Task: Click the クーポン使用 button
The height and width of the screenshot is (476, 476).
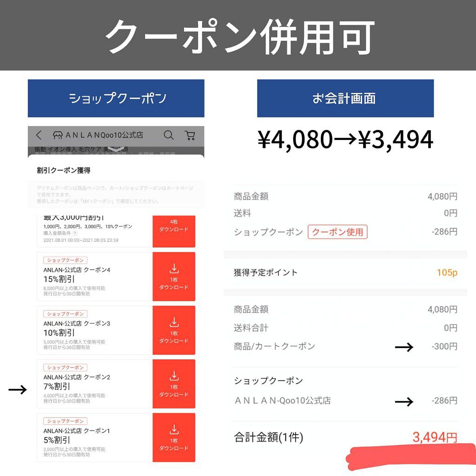Action: 337,231
